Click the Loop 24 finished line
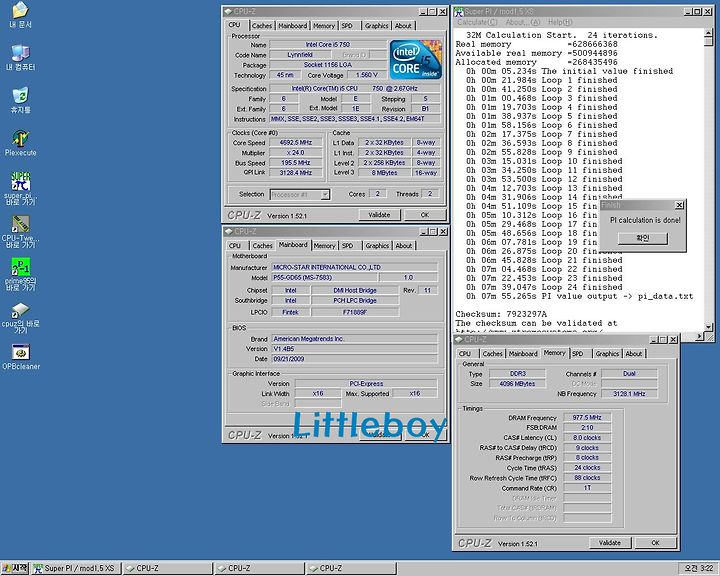The width and height of the screenshot is (720, 576). click(x=544, y=287)
